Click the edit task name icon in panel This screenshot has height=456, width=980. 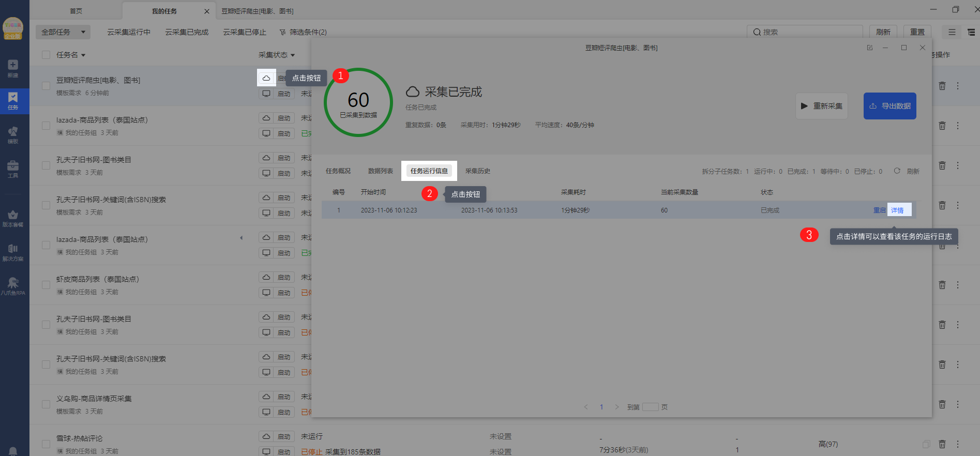pos(870,48)
